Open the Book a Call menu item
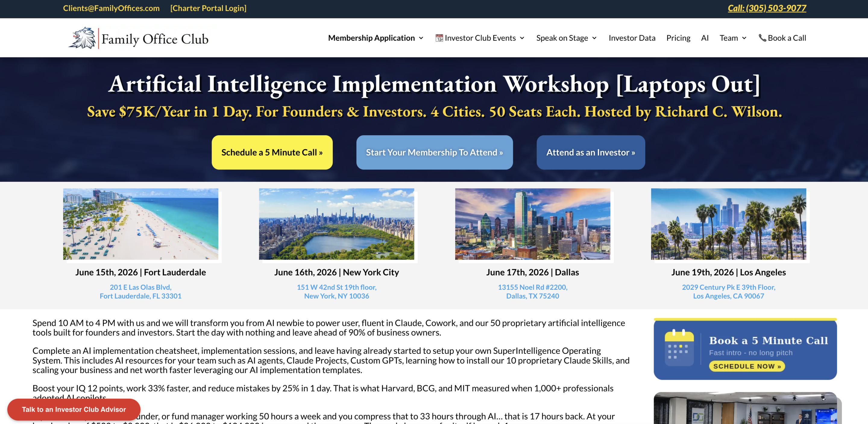The image size is (868, 424). pos(782,38)
